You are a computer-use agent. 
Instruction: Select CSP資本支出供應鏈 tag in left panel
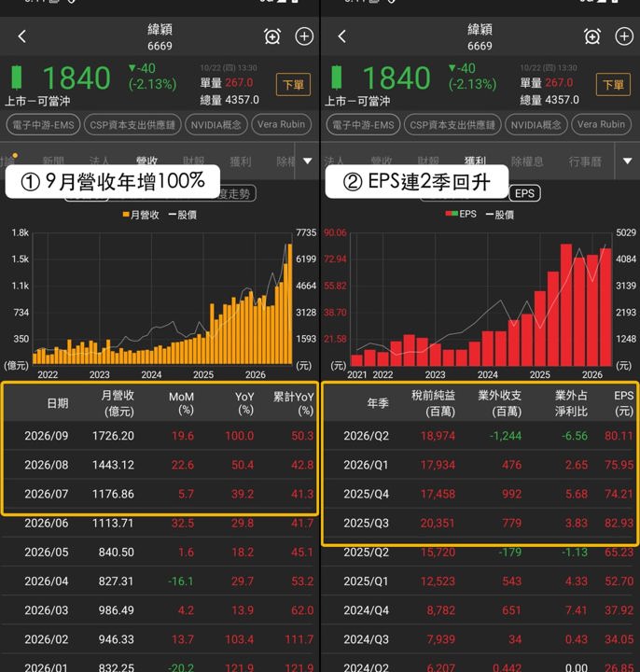point(132,125)
